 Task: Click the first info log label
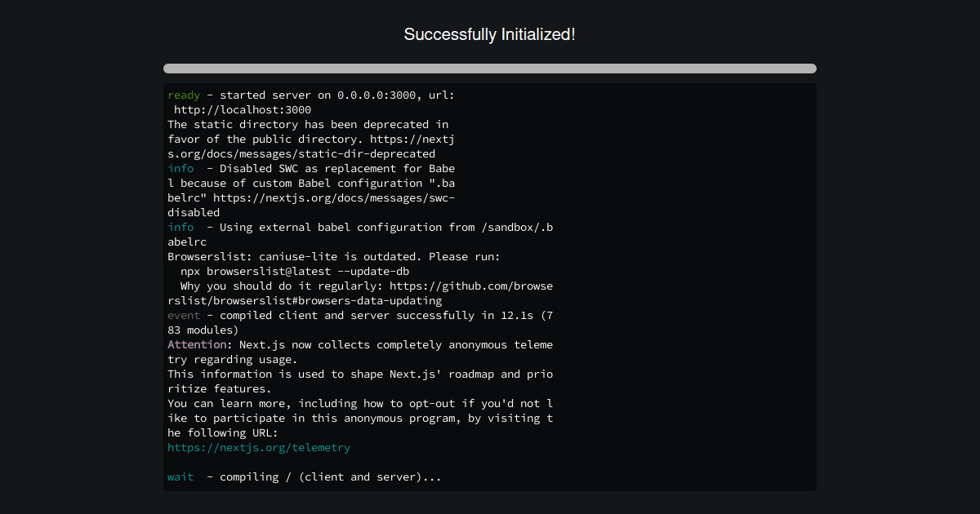click(180, 168)
